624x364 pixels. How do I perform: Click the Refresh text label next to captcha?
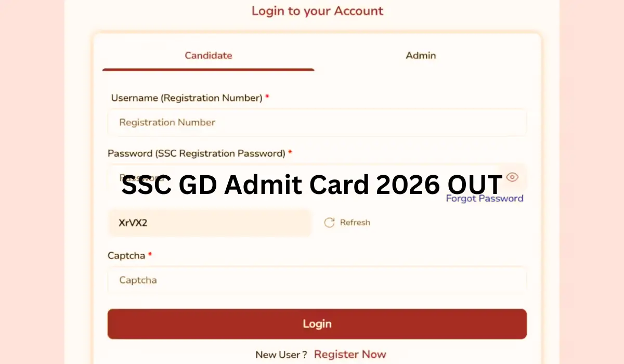pyautogui.click(x=355, y=222)
